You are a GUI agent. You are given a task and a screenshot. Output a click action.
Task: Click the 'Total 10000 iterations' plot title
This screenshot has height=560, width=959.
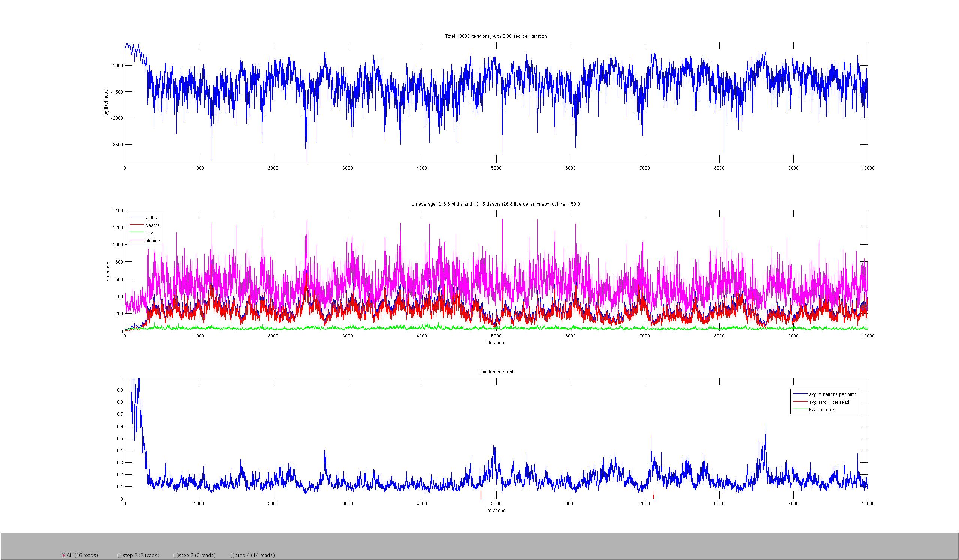tap(496, 37)
